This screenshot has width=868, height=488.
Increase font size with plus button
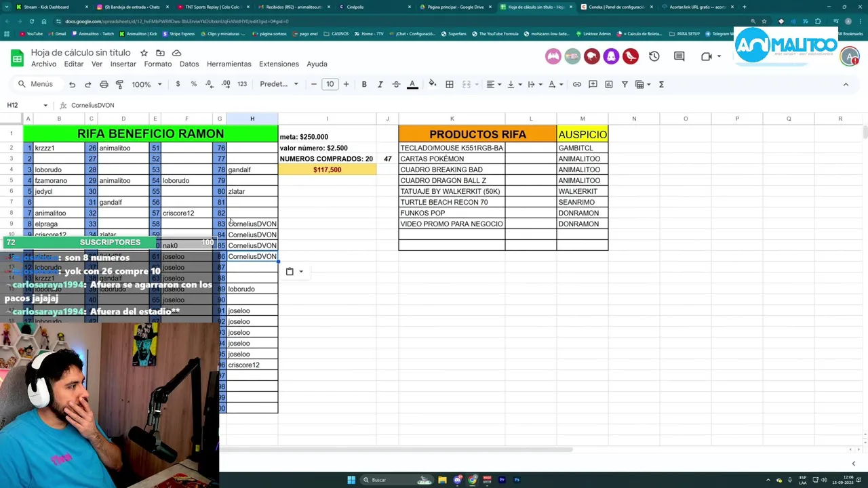346,84
